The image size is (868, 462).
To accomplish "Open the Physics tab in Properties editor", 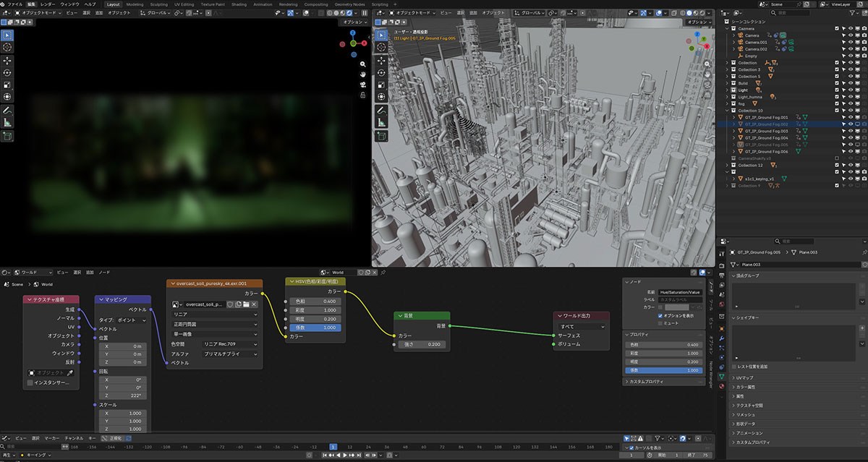I will click(x=721, y=356).
